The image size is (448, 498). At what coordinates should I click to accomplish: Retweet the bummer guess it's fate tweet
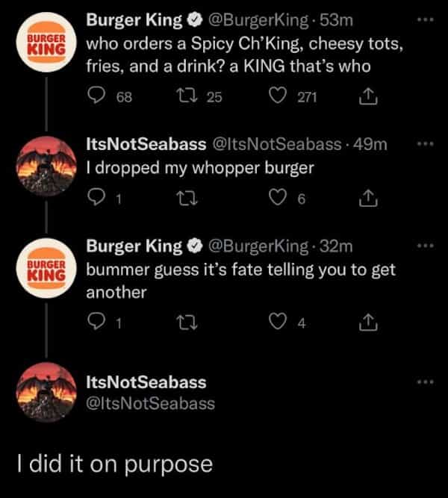189,323
